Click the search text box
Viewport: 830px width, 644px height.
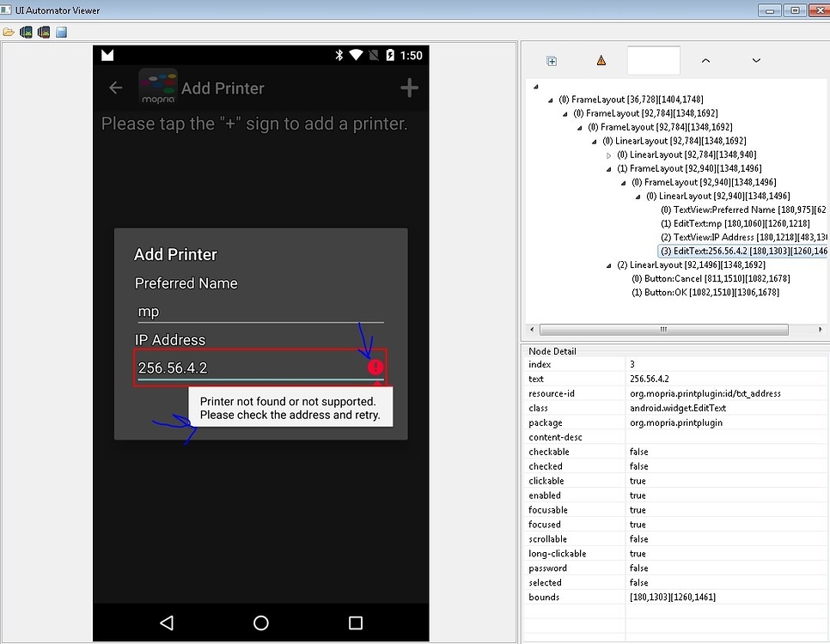[x=653, y=60]
